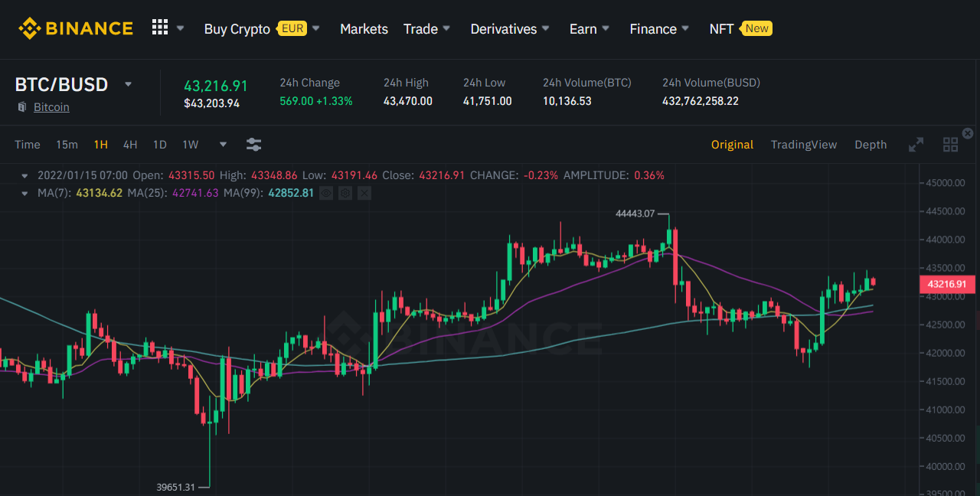
Task: Remove the MA indicator with the X icon
Action: coord(364,193)
